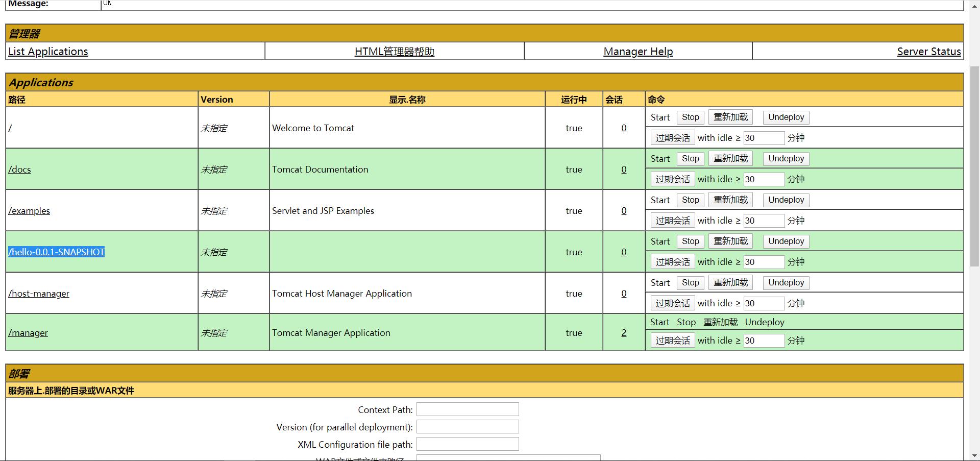Reload (重新加载) the /docs application
The width and height of the screenshot is (980, 461).
click(730, 159)
